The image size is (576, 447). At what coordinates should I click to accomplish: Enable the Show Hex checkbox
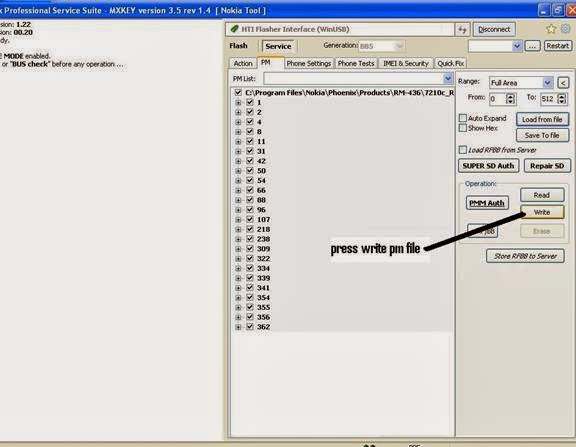463,128
